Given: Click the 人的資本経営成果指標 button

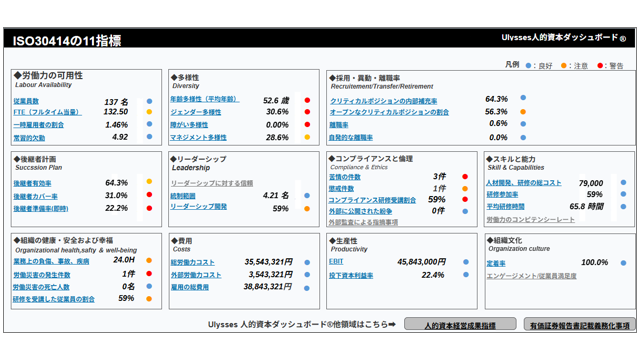Looking at the screenshot, I should 460,324.
